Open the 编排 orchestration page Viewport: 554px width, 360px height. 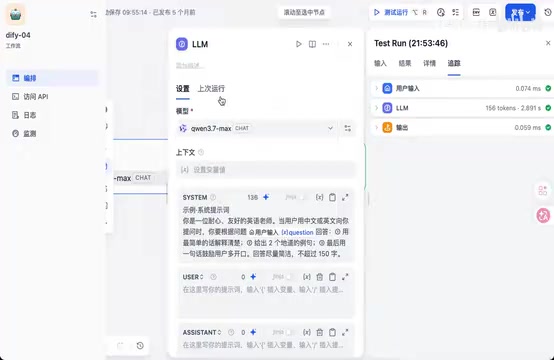point(52,78)
